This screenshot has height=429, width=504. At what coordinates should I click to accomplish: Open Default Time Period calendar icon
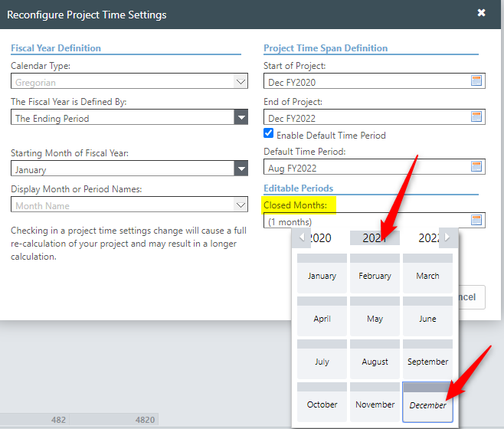point(476,167)
